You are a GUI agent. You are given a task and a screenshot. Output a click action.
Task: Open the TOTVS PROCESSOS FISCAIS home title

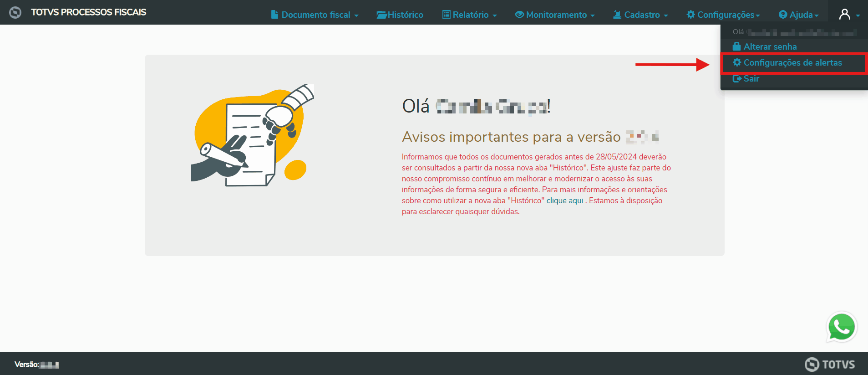click(89, 12)
